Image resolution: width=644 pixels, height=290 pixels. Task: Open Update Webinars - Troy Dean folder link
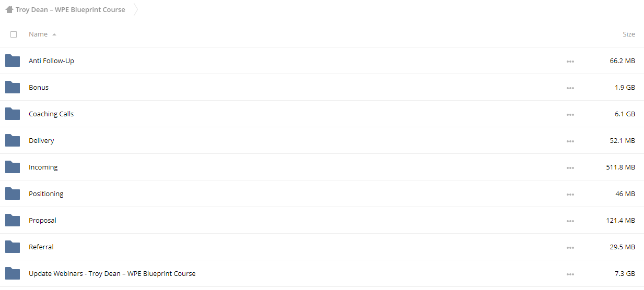click(x=112, y=273)
